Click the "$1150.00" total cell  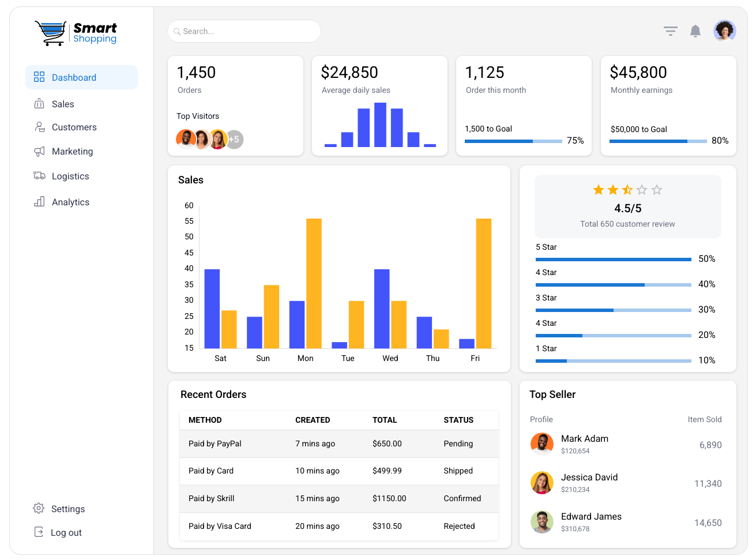[x=389, y=498]
